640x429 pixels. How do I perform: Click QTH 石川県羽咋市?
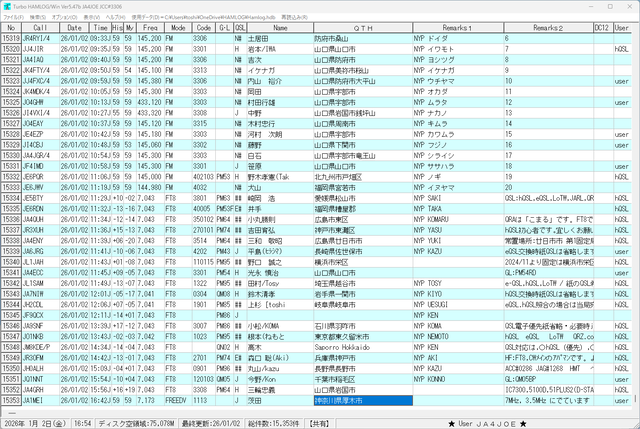335,326
